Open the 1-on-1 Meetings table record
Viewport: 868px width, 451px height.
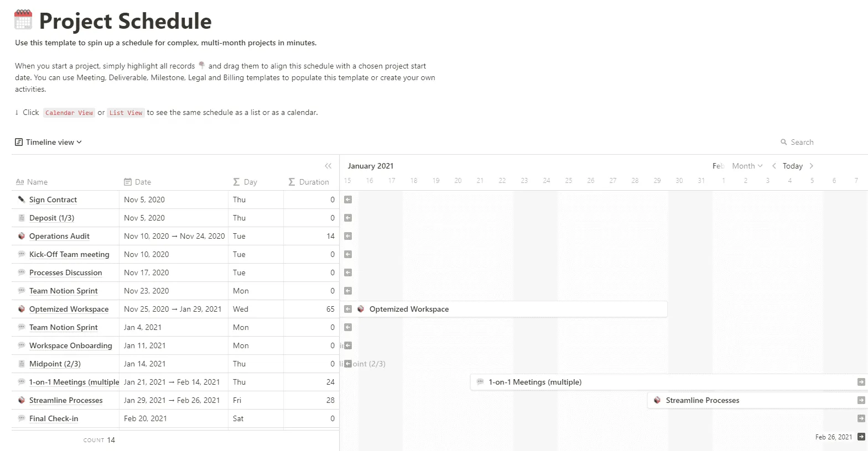tap(74, 382)
